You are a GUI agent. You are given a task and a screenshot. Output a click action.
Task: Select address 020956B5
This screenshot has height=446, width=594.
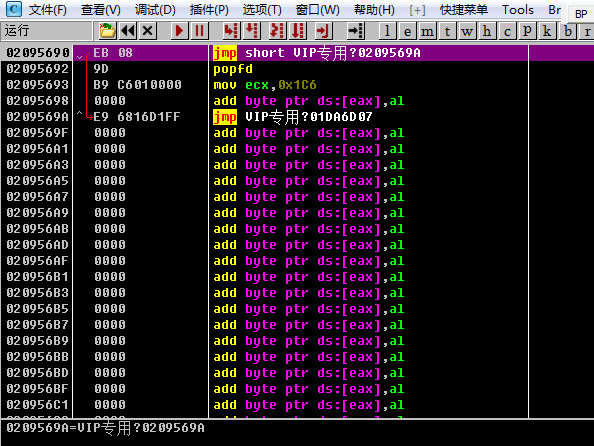pos(38,309)
